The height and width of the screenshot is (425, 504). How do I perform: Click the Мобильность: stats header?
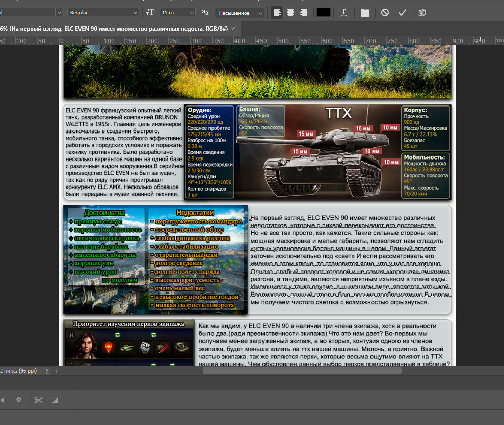(425, 157)
